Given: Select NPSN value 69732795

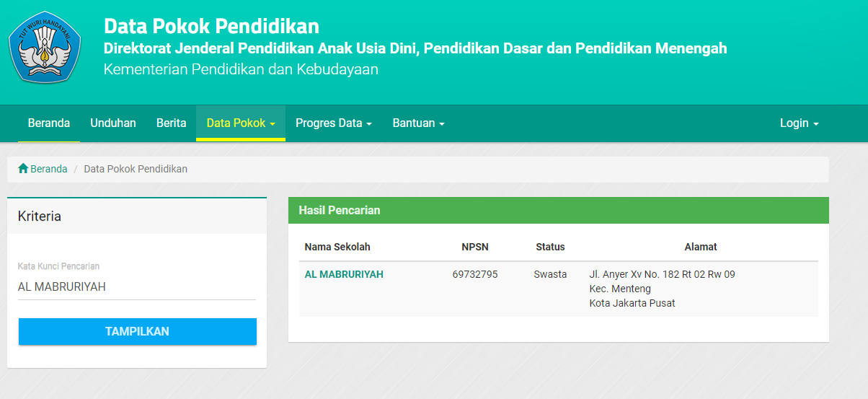Looking at the screenshot, I should pyautogui.click(x=475, y=274).
